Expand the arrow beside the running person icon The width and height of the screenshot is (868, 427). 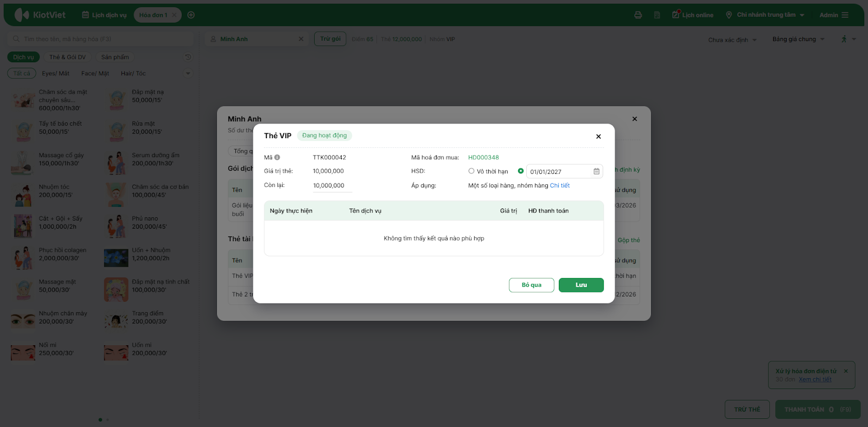click(854, 39)
